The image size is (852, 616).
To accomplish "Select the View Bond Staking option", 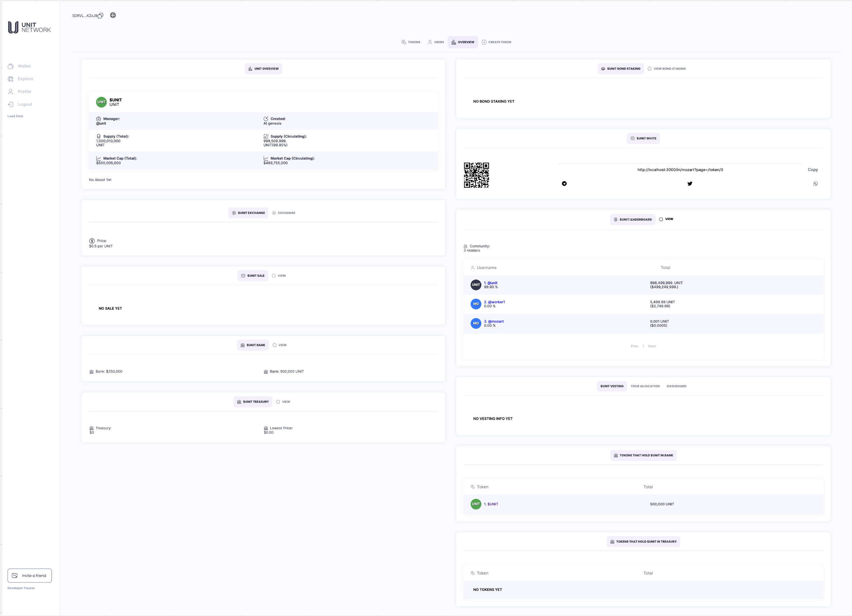I will point(667,69).
